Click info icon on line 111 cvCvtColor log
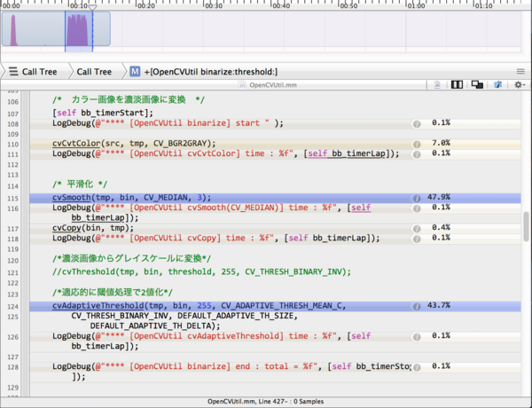The height and width of the screenshot is (408, 532). point(417,154)
